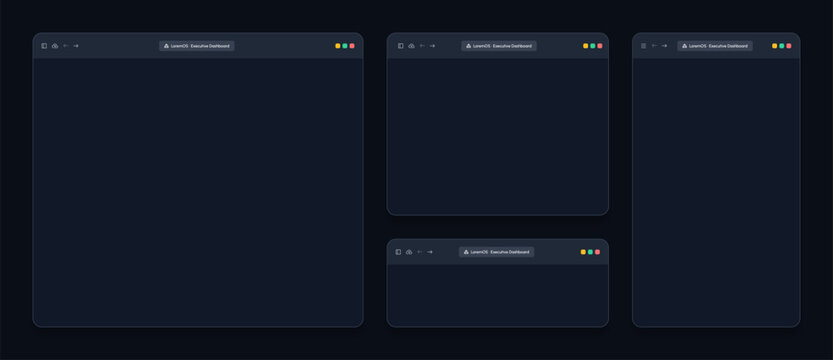Click the green window dot in the upper middle window
The height and width of the screenshot is (360, 833).
pyautogui.click(x=592, y=46)
